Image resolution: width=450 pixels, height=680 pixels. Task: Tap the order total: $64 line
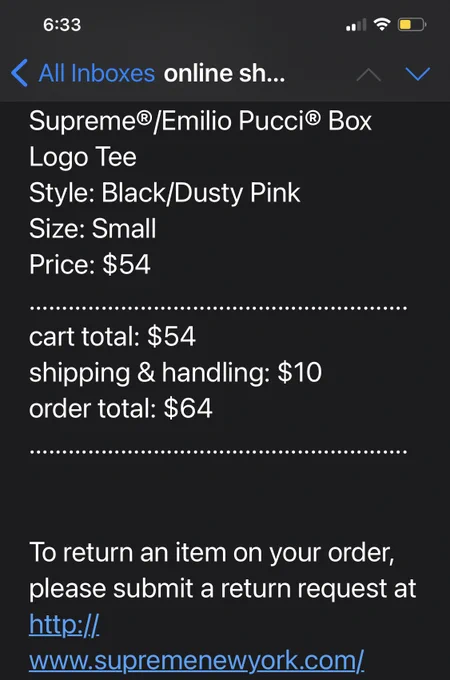pyautogui.click(x=121, y=408)
